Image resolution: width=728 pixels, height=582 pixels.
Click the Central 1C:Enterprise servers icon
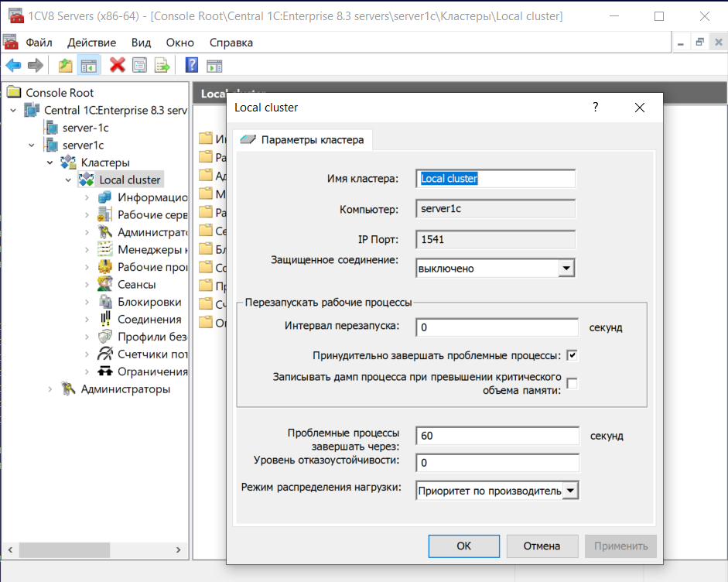click(32, 110)
